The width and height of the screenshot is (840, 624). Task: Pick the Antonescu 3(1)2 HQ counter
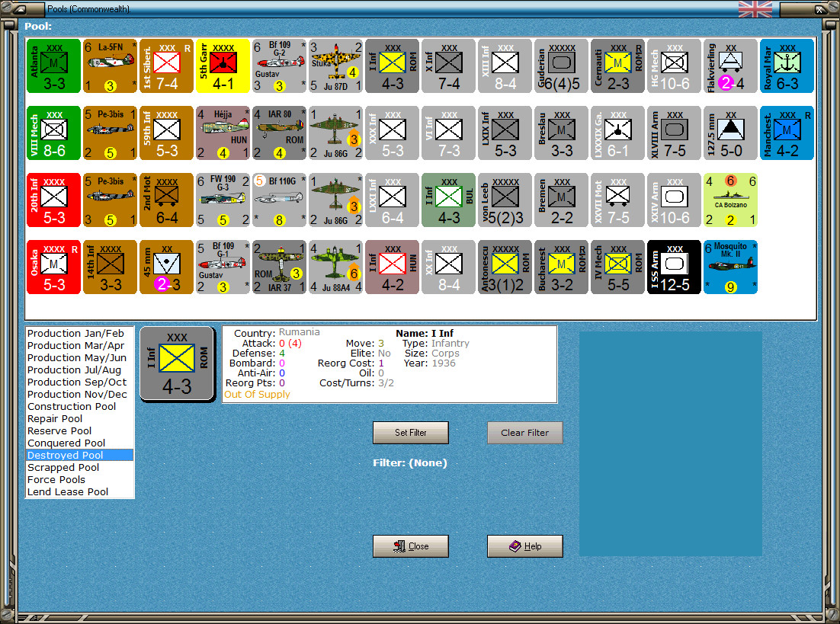coord(505,267)
